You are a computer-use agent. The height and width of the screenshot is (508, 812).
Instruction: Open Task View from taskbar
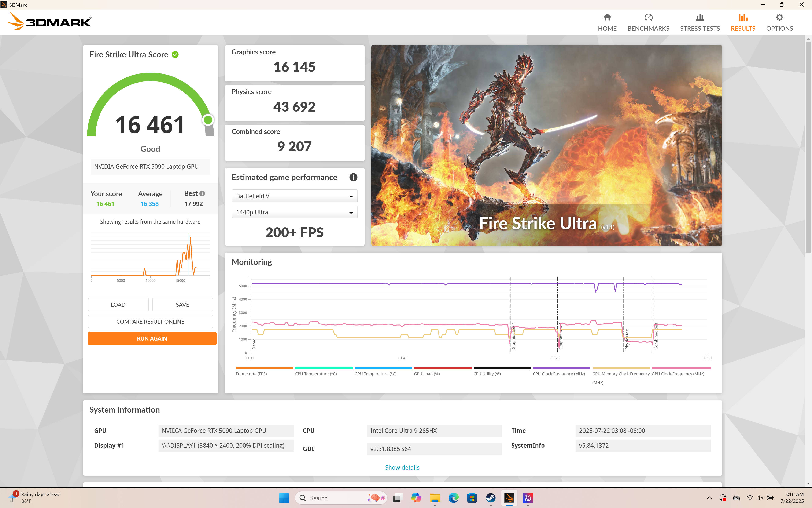click(x=397, y=498)
